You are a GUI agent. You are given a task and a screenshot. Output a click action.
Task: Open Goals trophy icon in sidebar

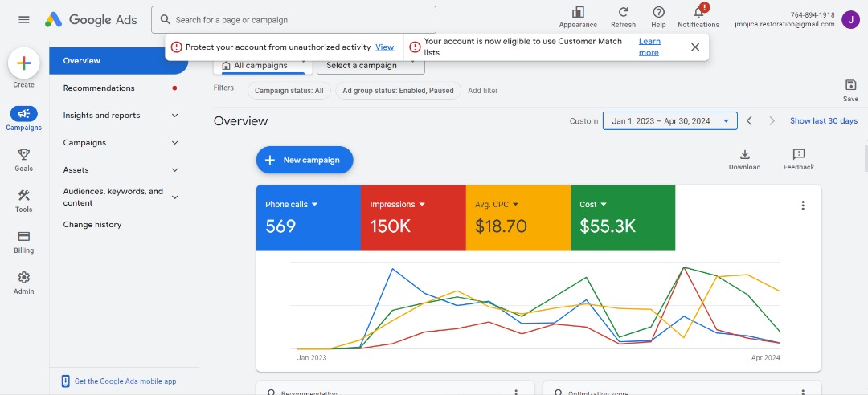[24, 154]
